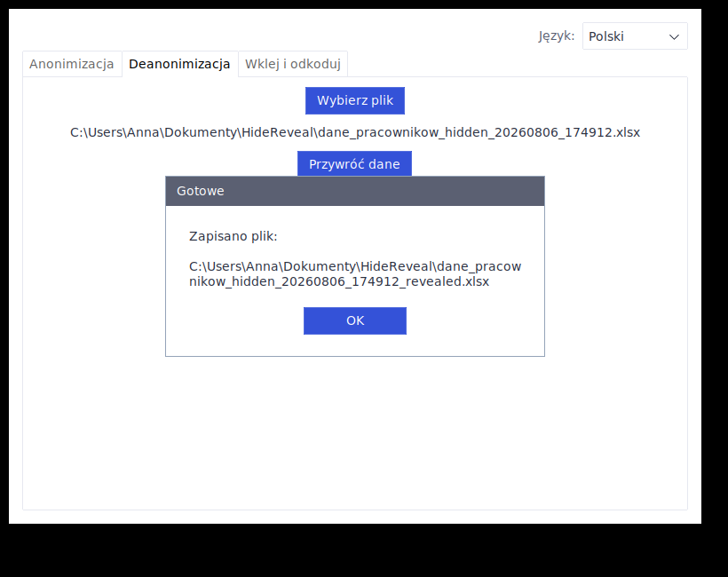Select the Deanonimizacja tab
Screen dimensions: 728x577
coord(179,64)
